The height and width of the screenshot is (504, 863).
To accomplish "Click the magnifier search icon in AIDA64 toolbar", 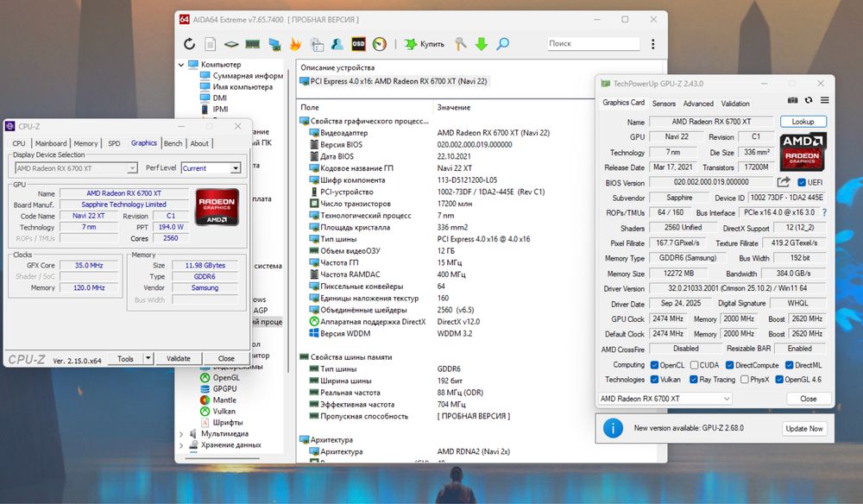I will (502, 44).
